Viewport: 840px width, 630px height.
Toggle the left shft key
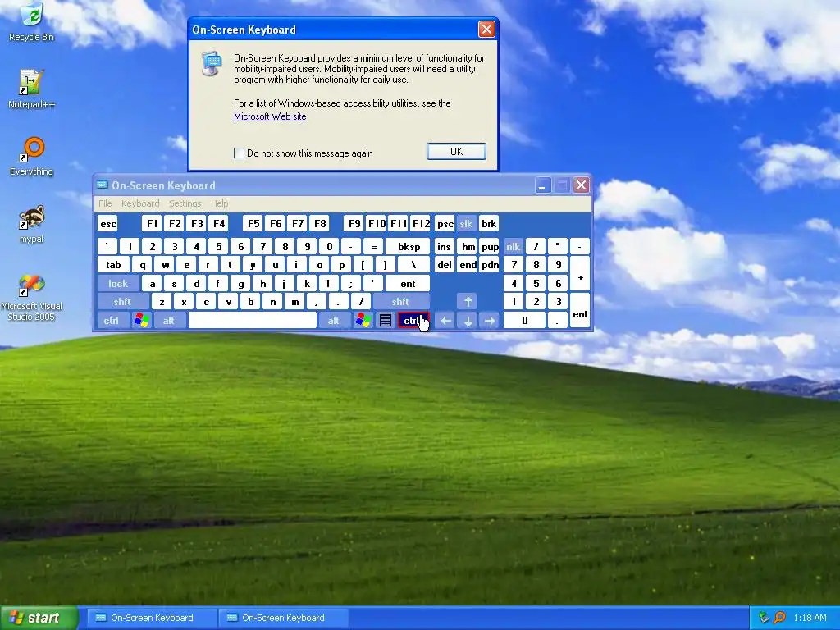point(123,302)
